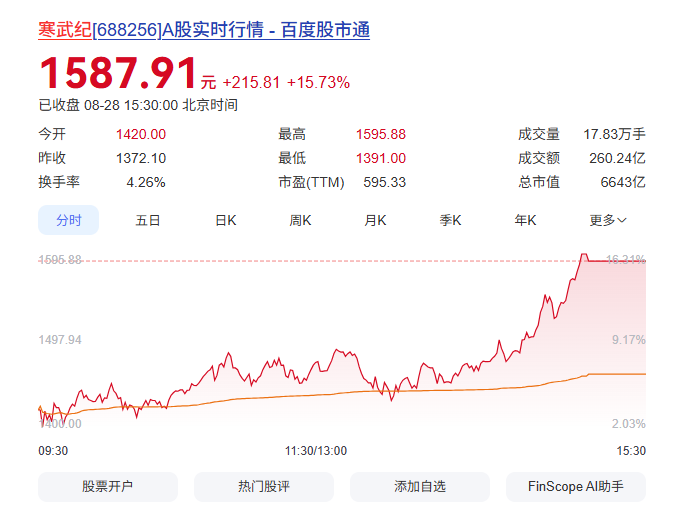Expand the 更多 dropdown

point(608,220)
